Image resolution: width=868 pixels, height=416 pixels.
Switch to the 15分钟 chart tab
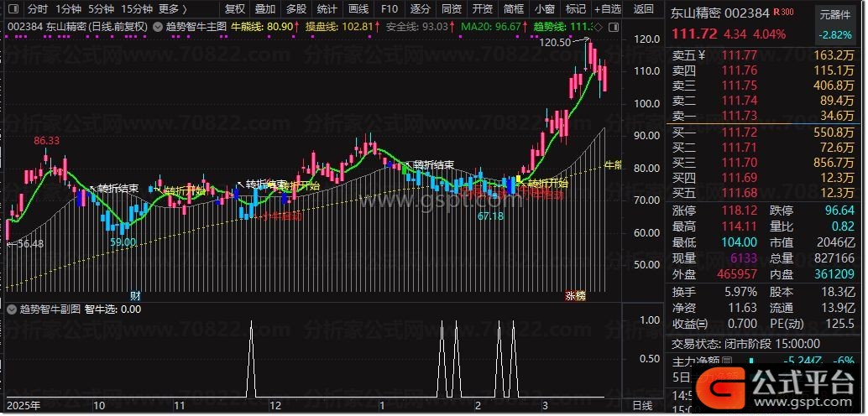tap(136, 9)
